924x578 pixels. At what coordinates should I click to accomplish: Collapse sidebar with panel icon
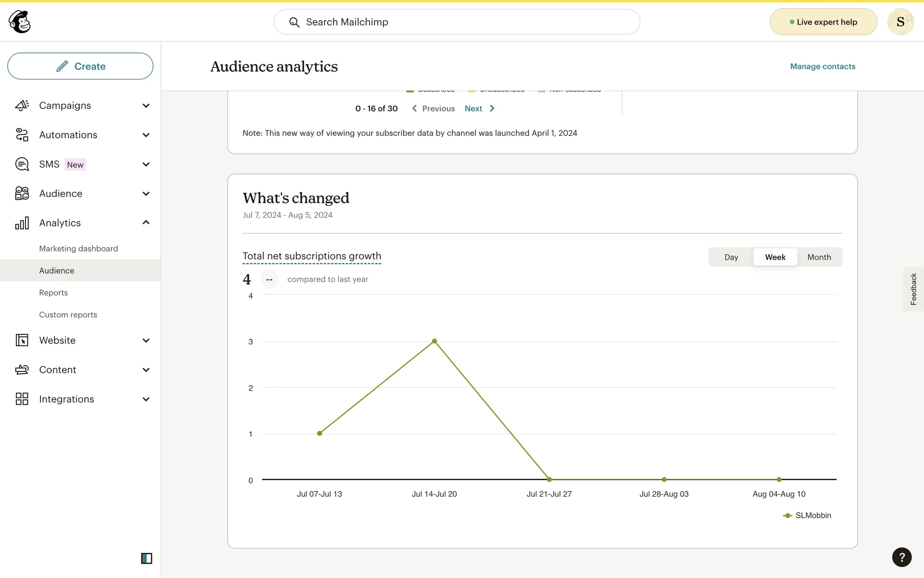click(146, 558)
